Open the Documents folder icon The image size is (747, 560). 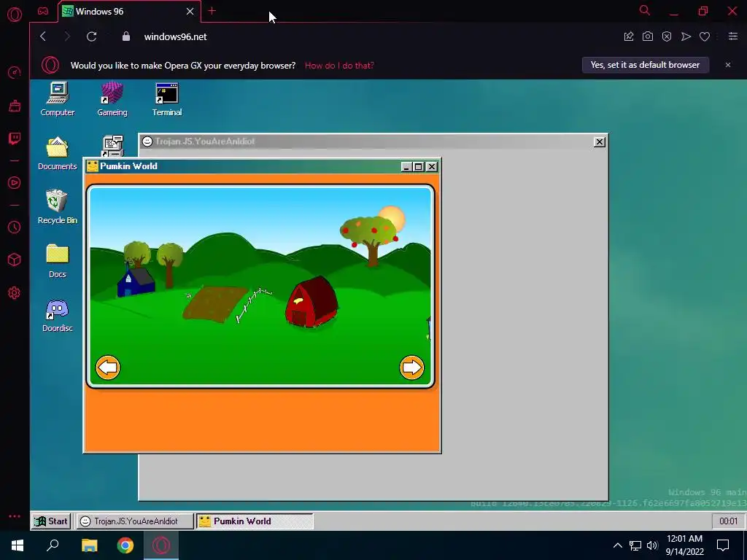tap(57, 153)
